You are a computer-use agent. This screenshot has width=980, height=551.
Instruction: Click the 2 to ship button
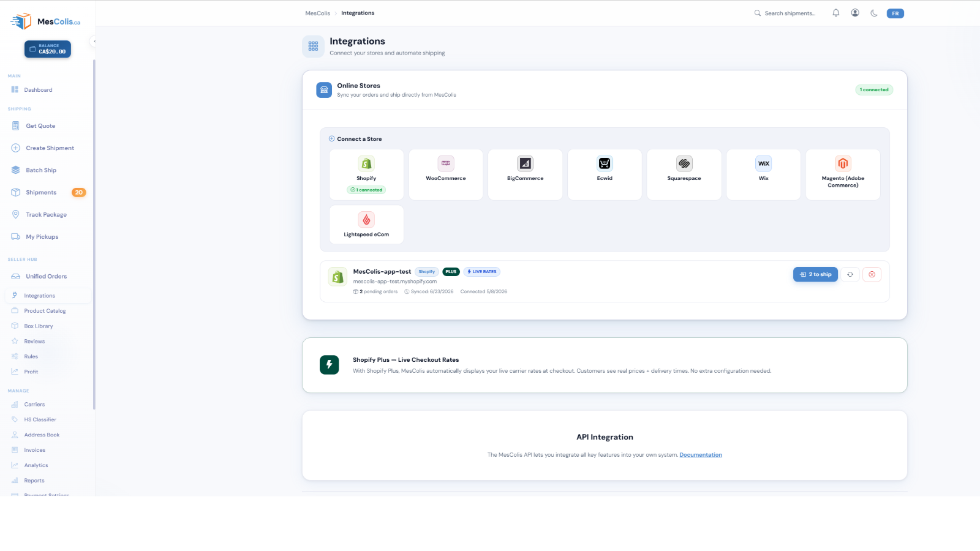pos(815,274)
